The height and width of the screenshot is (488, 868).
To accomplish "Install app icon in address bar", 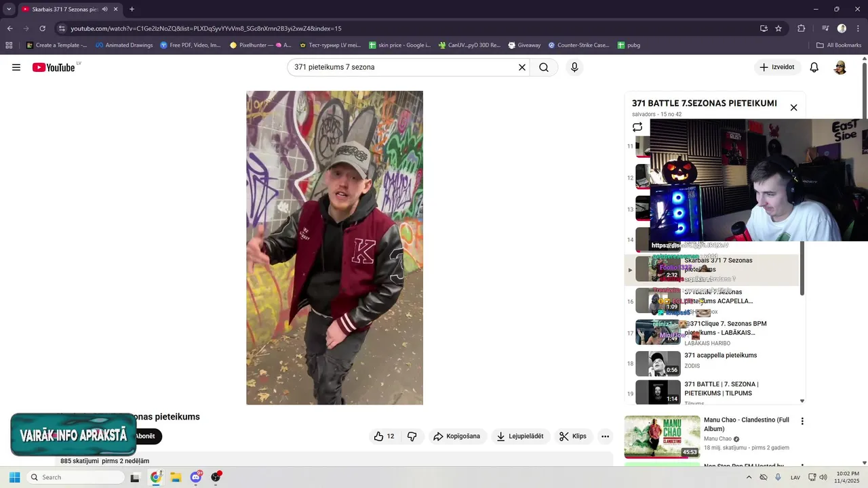I will point(764,28).
